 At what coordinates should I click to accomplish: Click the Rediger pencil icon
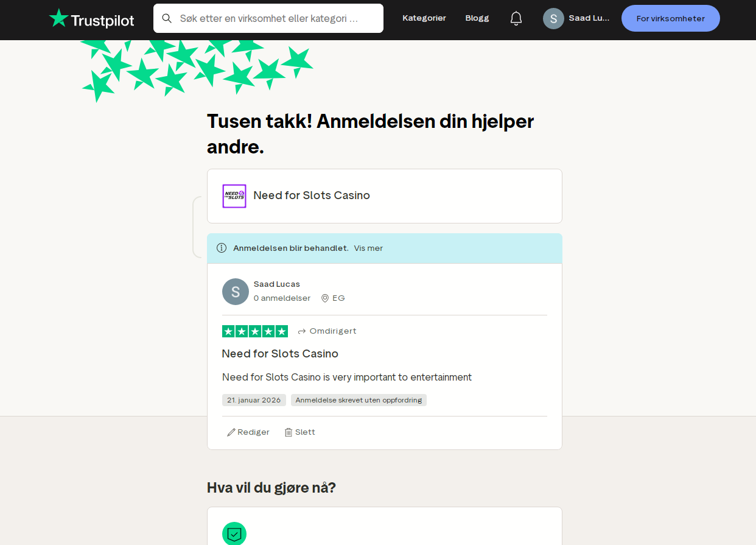click(x=231, y=432)
